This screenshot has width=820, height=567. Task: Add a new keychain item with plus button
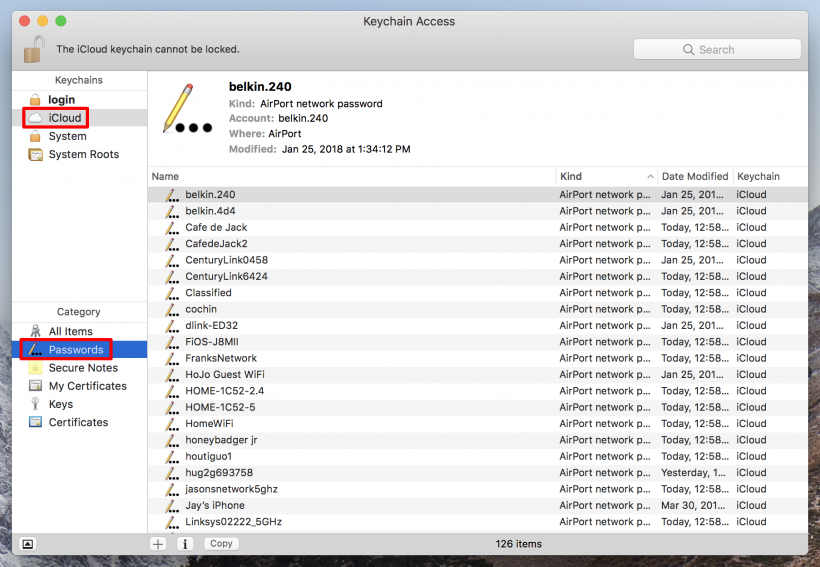(158, 544)
